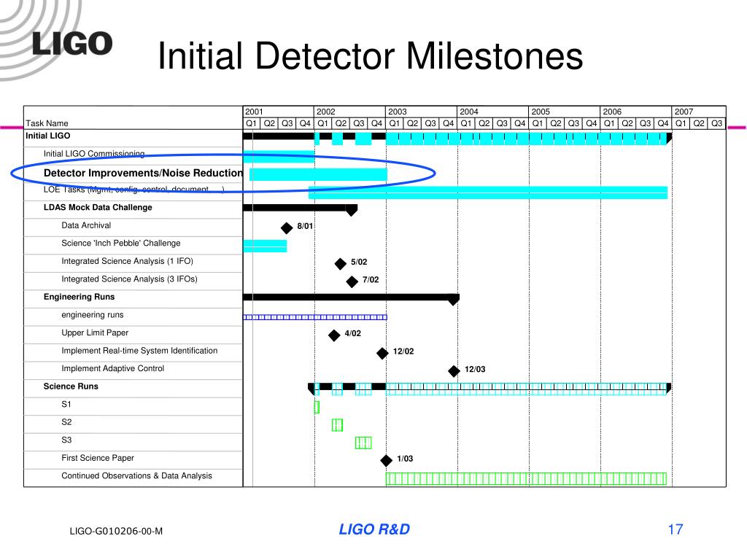The height and width of the screenshot is (560, 747).
Task: Select the 12/03 Adaptive Control diamond
Action: click(454, 371)
